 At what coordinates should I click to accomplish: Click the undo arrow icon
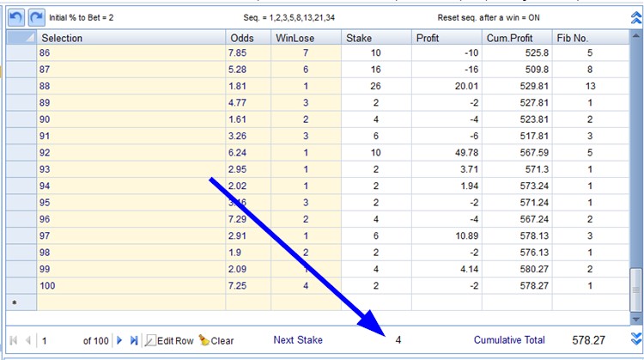tap(17, 17)
